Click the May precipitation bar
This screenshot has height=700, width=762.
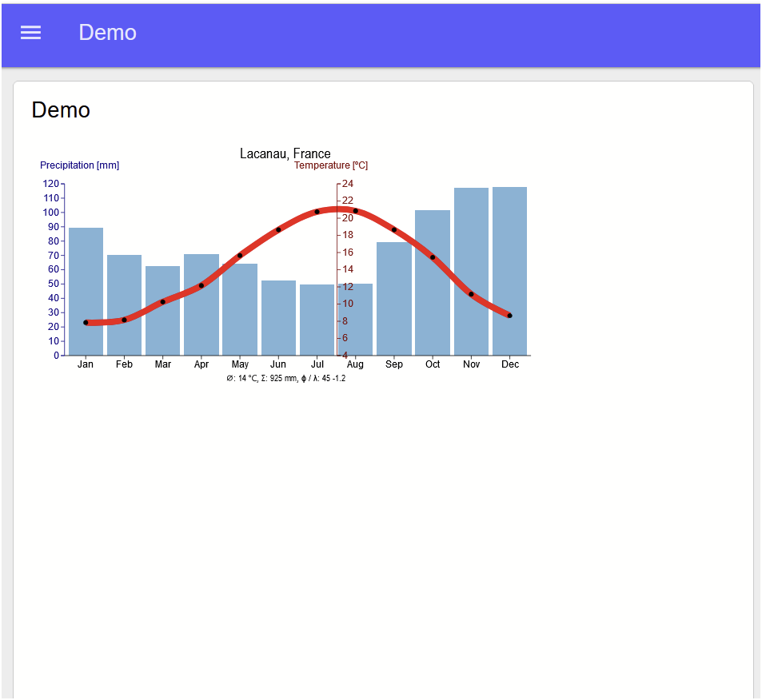click(x=240, y=309)
